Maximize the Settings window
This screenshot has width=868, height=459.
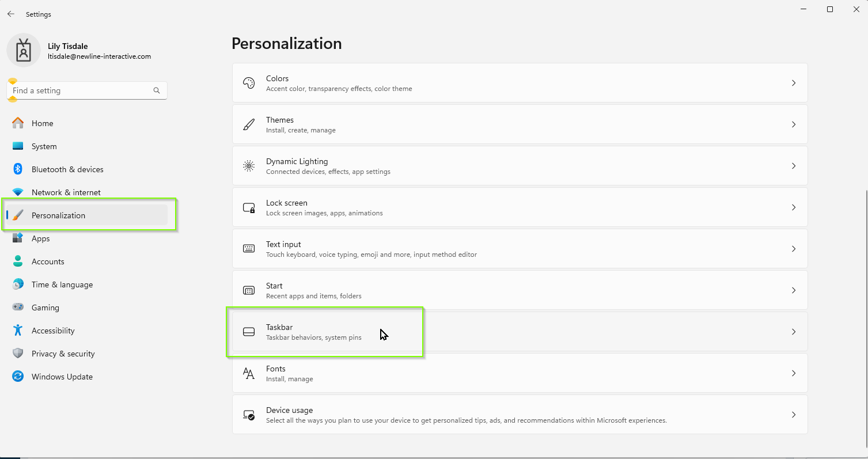click(829, 9)
